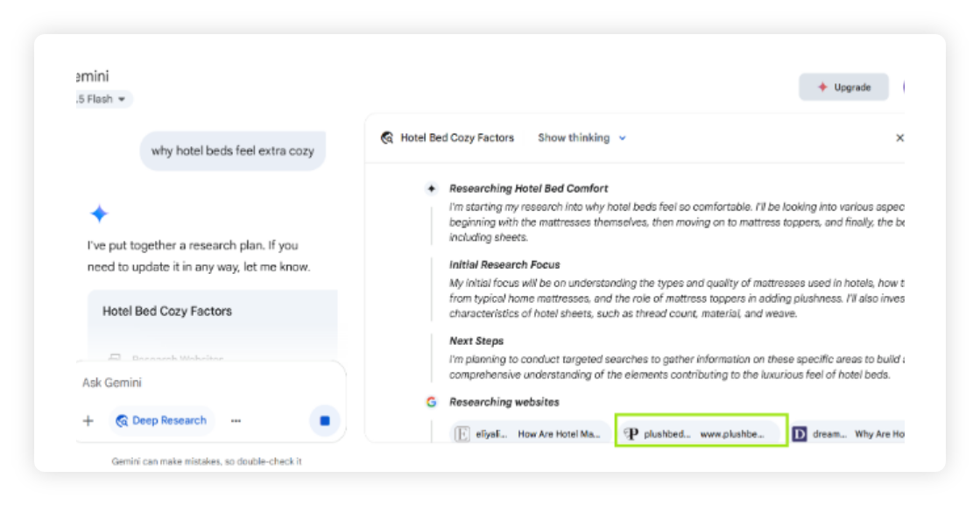Close the Hotel Bed Cozy Factors panel
This screenshot has width=980, height=506.
point(899,138)
